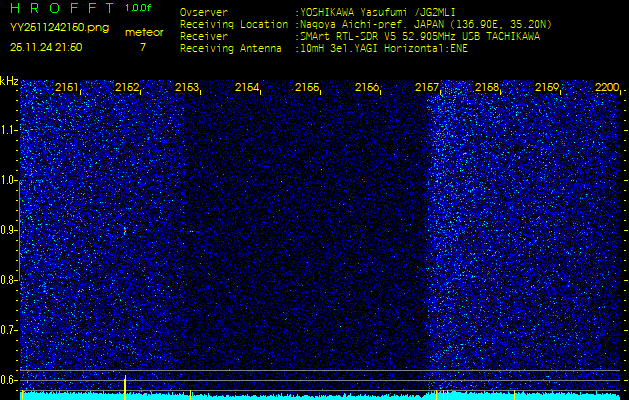This screenshot has height=400, width=629.
Task: Click the 2154 time axis label
Action: 247,87
